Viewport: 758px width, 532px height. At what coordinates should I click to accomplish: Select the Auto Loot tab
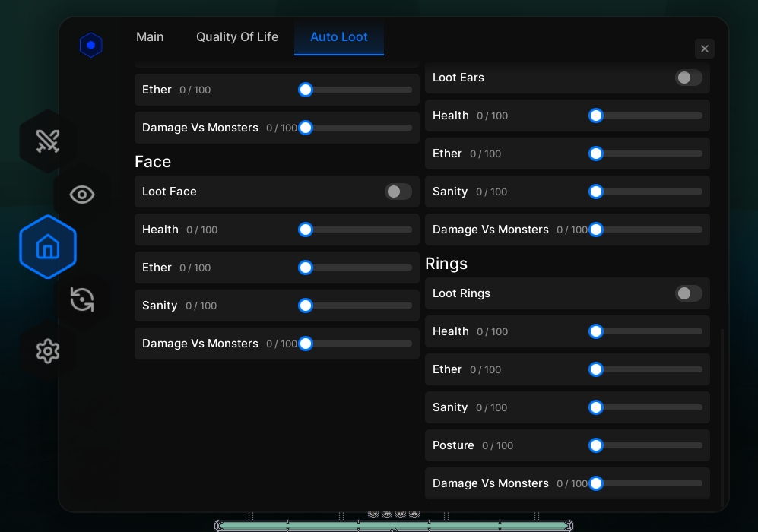(x=339, y=36)
